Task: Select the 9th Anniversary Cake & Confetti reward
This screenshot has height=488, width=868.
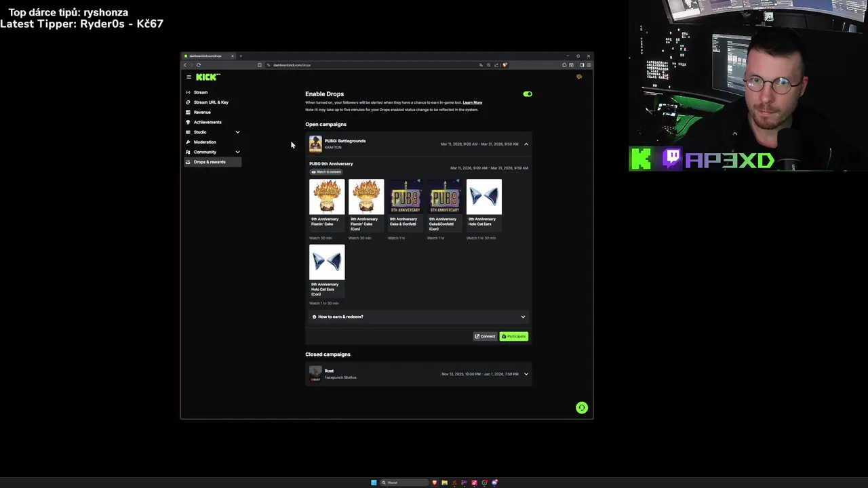Action: point(406,197)
